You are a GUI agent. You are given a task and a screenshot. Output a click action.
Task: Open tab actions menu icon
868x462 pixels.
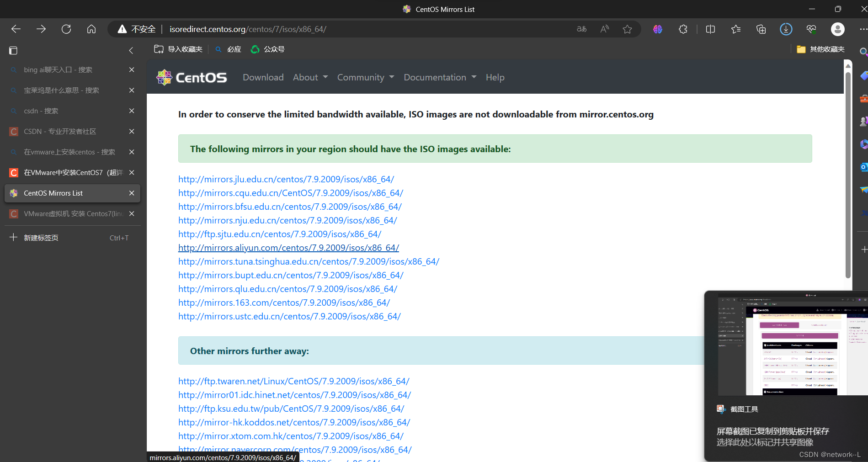(13, 50)
